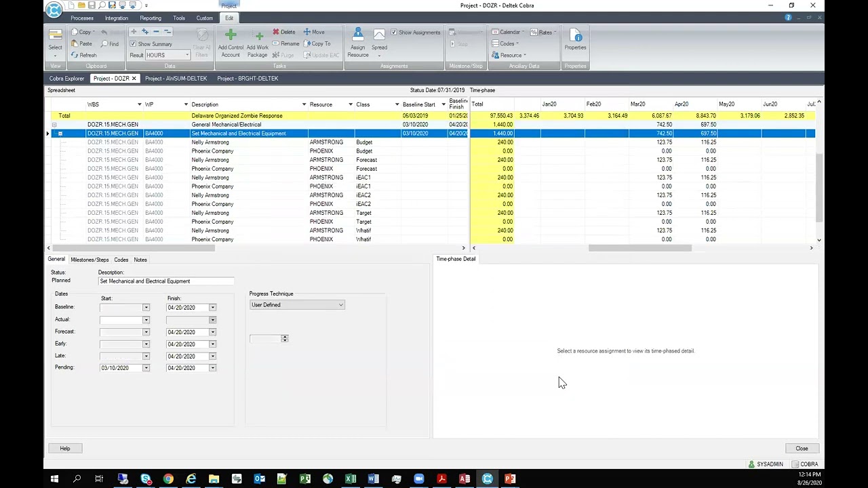868x488 pixels.
Task: Click the spreadsheet horizontal scrollbar thumb
Action: [133, 248]
